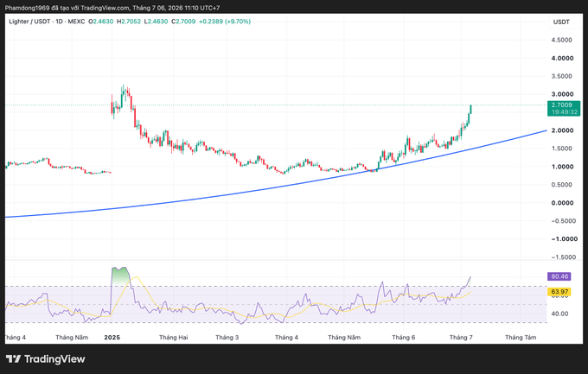Click the Lighter / USDT symbol title
Screen dimensions: 588x374
tap(29, 22)
